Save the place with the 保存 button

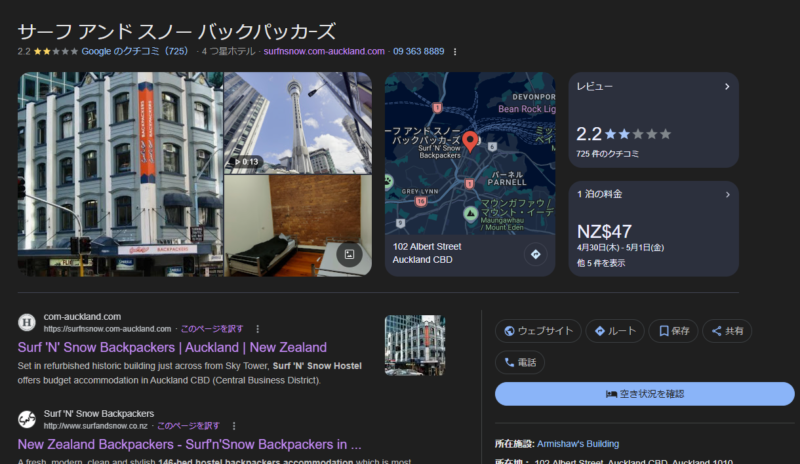(673, 331)
